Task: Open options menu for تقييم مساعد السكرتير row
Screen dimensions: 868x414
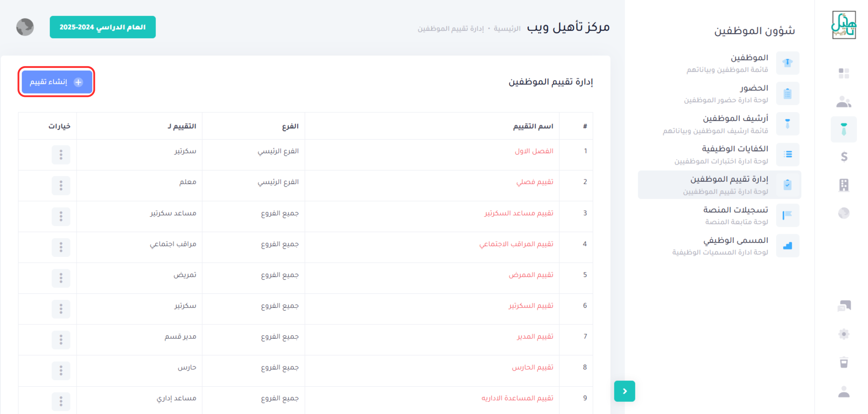Action: [x=61, y=216]
